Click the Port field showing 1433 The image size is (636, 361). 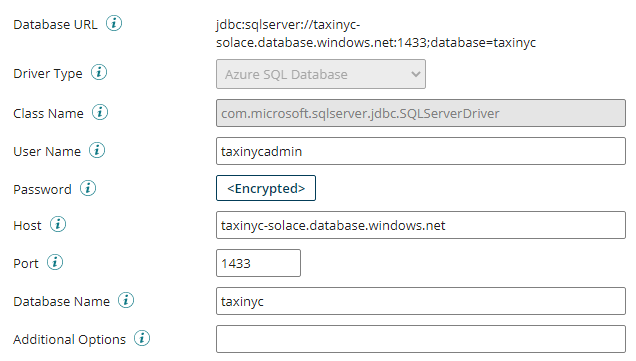coord(258,263)
